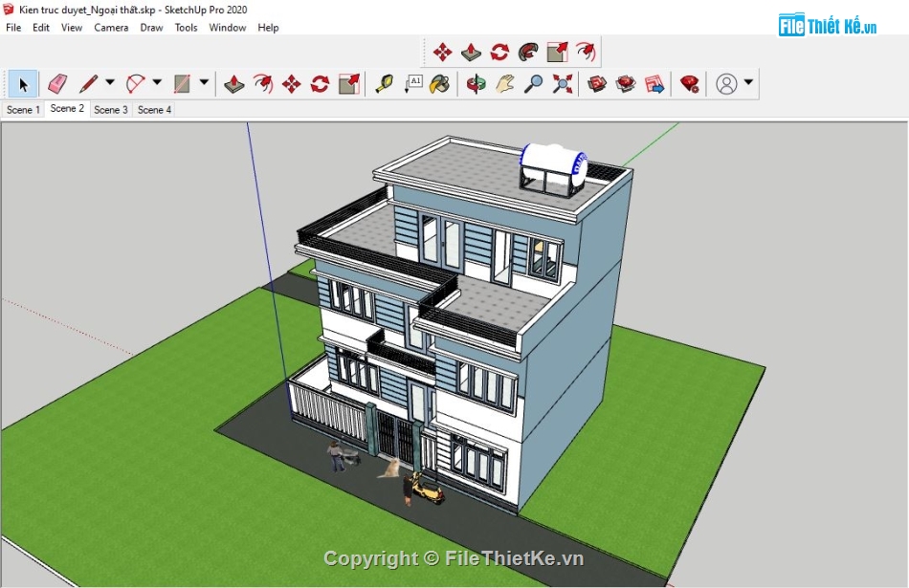Viewport: 909px width, 588px height.
Task: Choose the Arc drawing tool
Action: (135, 84)
